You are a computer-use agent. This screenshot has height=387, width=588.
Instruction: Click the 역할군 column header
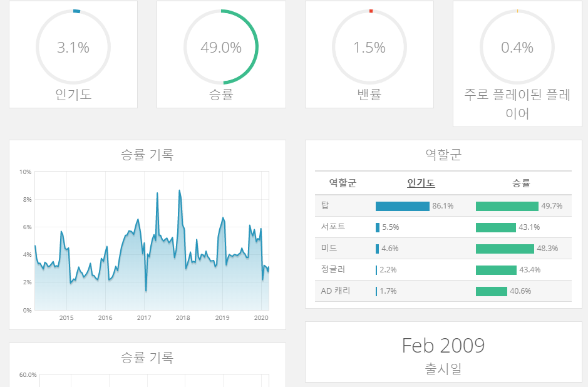343,183
